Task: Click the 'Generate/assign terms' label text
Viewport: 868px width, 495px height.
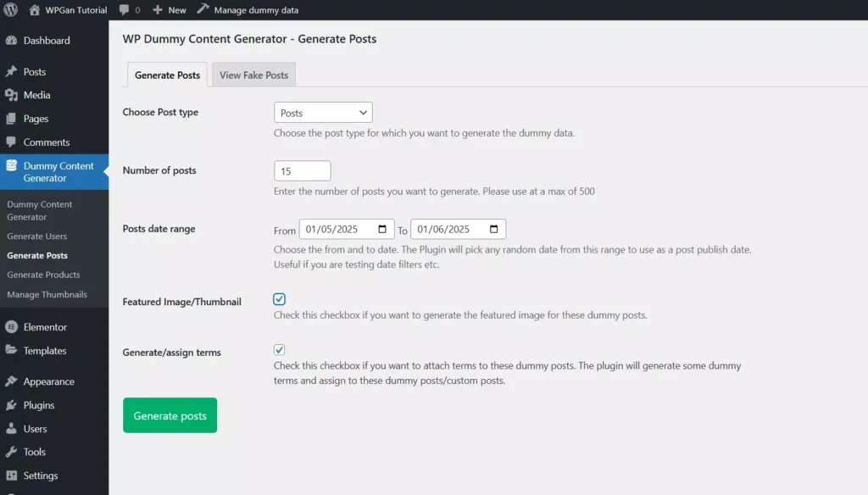Action: [x=171, y=353]
